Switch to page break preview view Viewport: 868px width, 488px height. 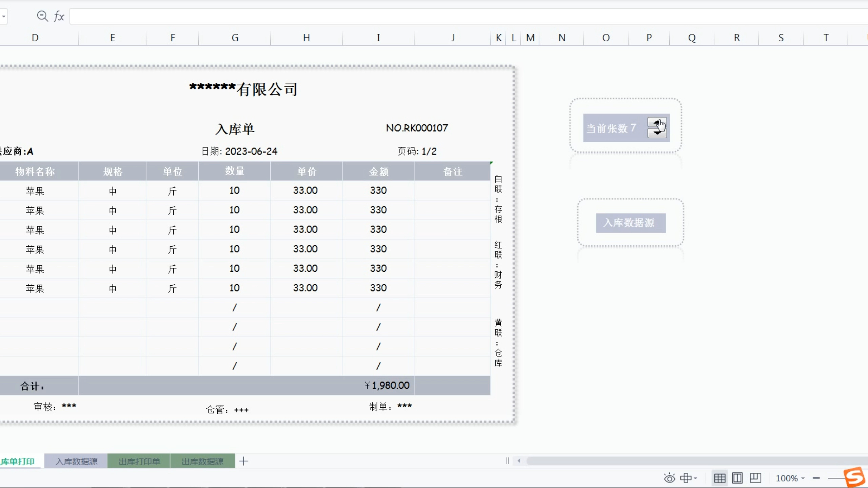click(755, 478)
